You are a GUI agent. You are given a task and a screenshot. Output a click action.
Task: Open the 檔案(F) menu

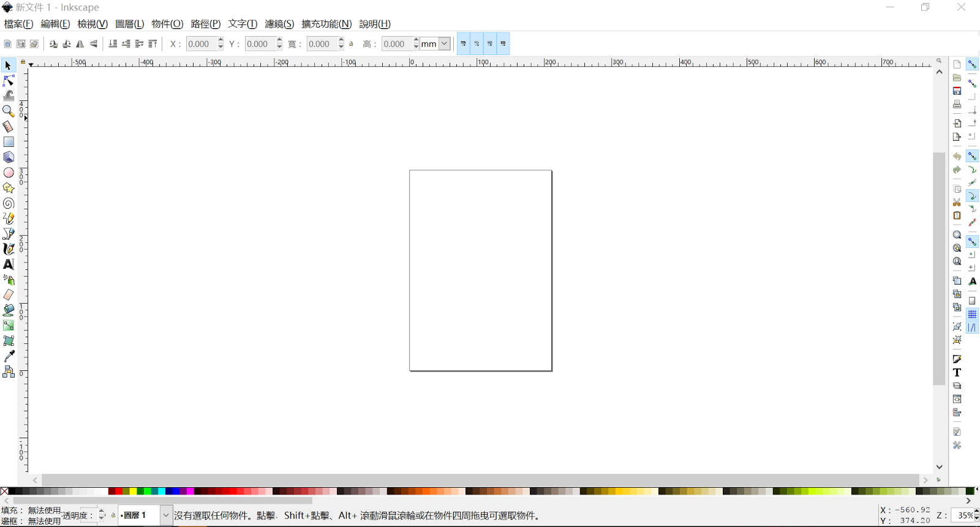(x=18, y=24)
